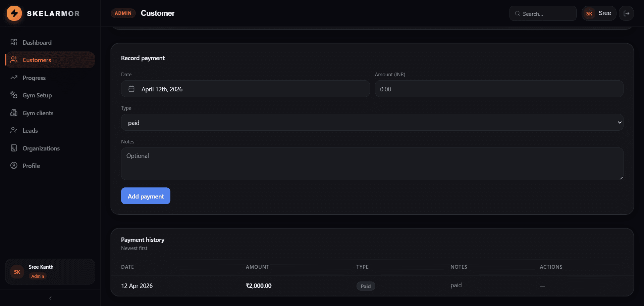
Task: Click the SK avatar in sidebar footer
Action: pos(17,272)
